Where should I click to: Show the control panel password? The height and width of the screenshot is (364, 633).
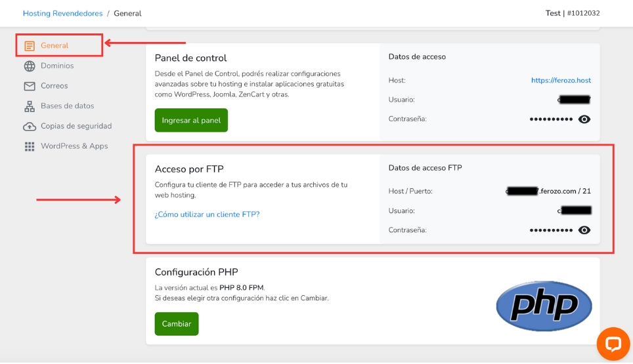584,119
